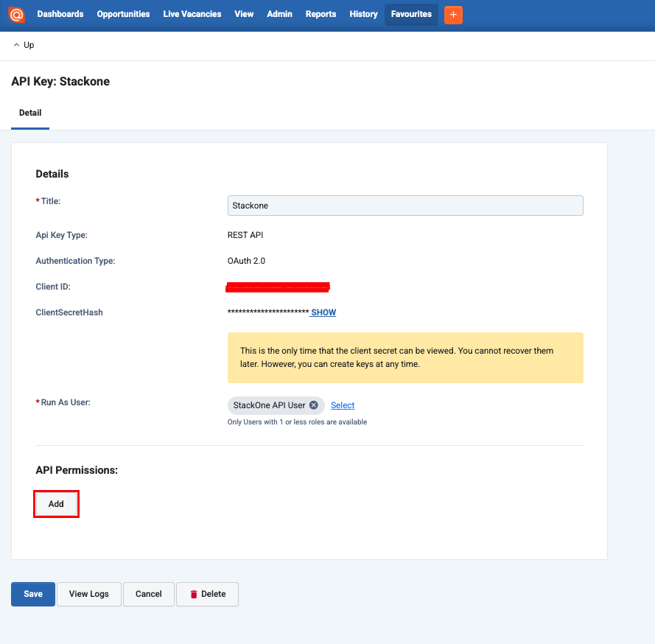This screenshot has width=655, height=644.
Task: Open the Admin menu
Action: (x=279, y=14)
